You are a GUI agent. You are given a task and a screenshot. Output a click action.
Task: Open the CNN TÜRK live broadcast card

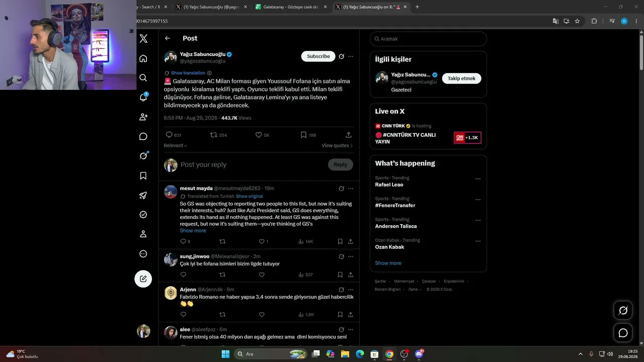tap(428, 135)
